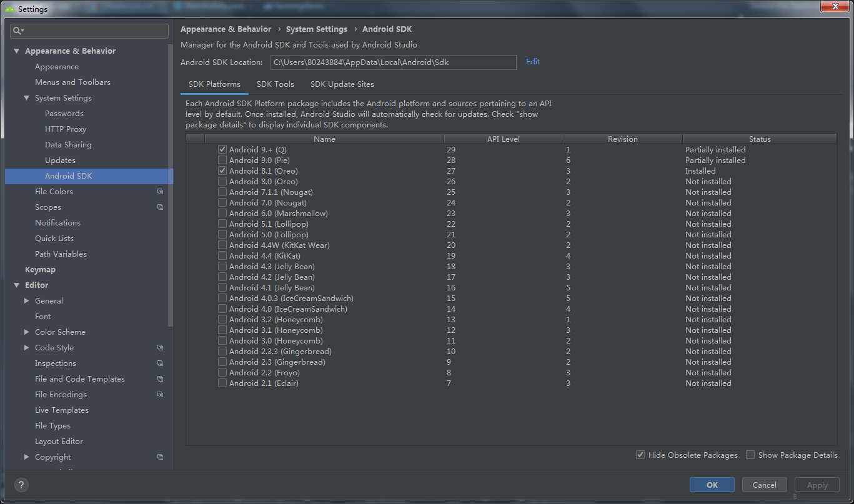Click the project-level icon beside File Encodings
The width and height of the screenshot is (854, 504).
click(161, 395)
